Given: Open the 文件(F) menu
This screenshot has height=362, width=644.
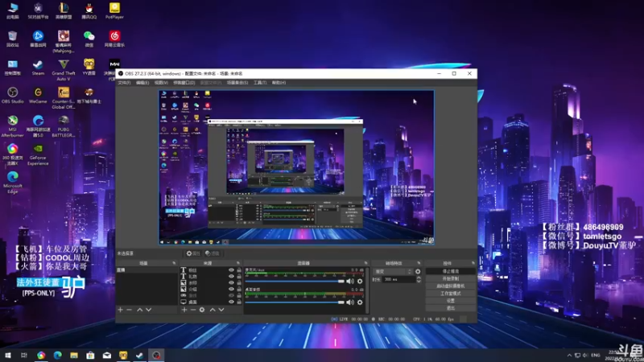Looking at the screenshot, I should pos(124,83).
